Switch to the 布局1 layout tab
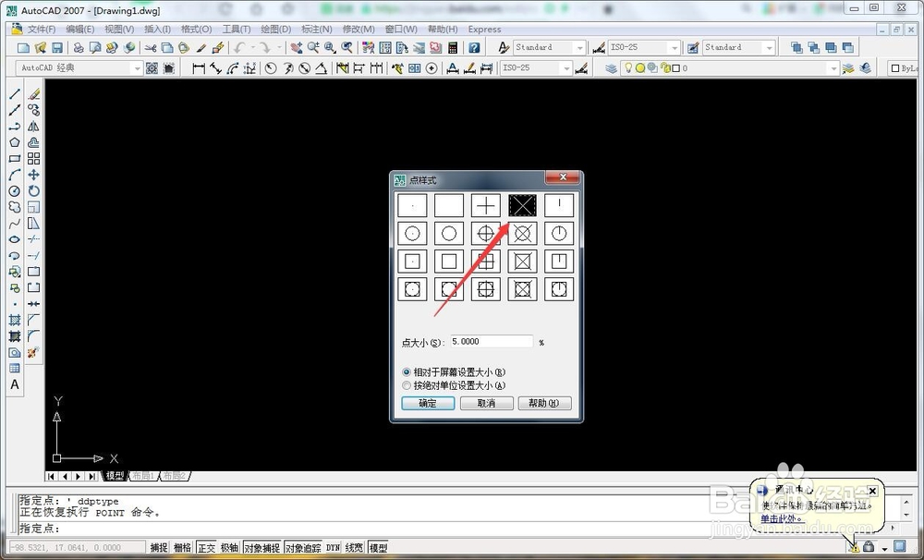 point(142,476)
